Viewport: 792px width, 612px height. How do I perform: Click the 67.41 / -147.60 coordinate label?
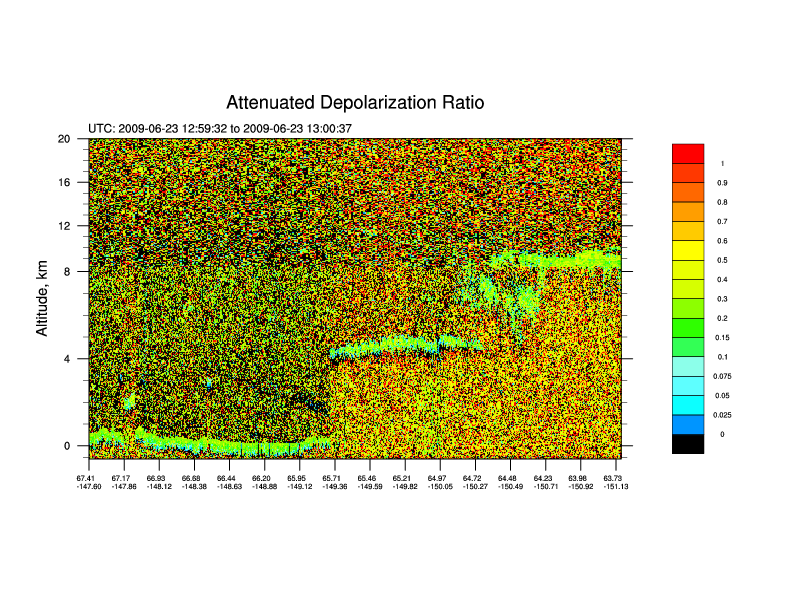coord(89,482)
